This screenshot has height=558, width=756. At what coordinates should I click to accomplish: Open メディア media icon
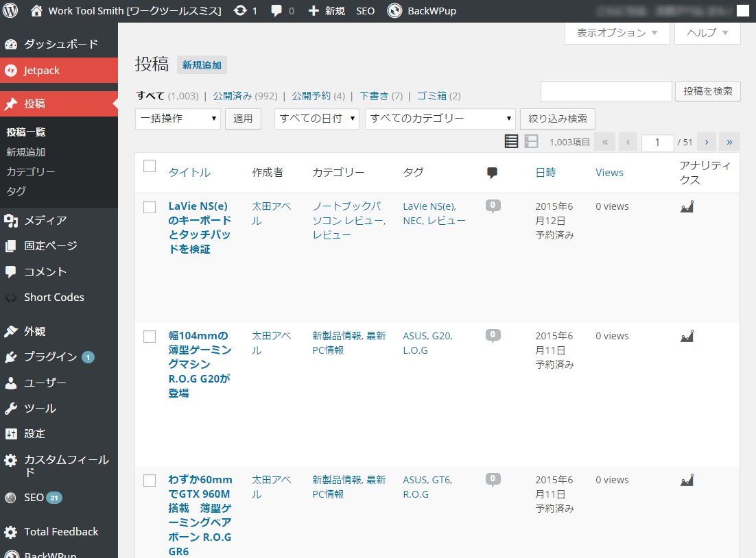coord(10,220)
